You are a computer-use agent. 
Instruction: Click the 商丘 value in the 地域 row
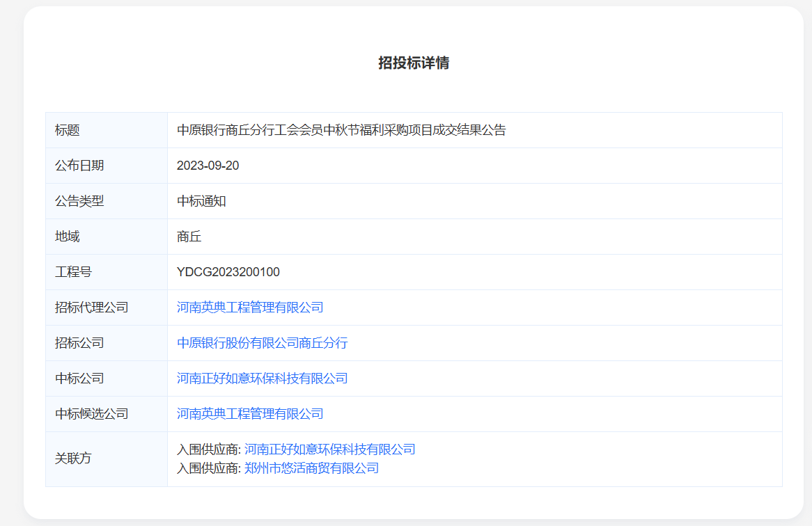pyautogui.click(x=189, y=237)
